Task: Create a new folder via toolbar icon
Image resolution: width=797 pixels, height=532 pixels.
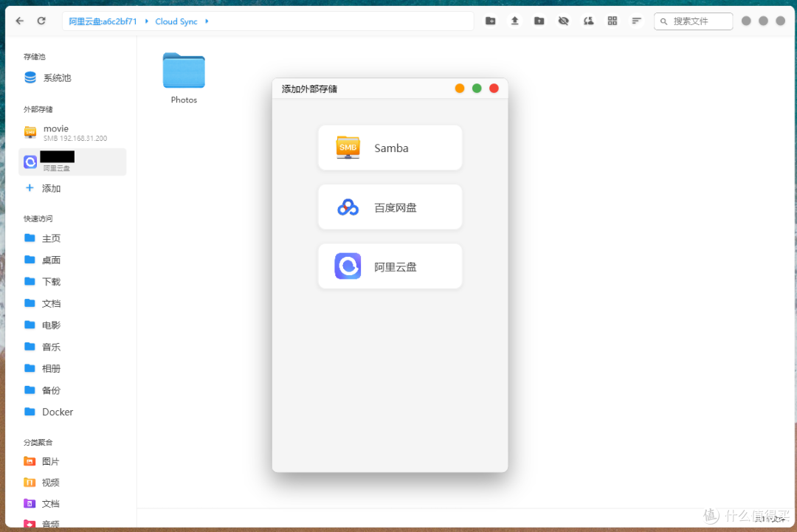Action: [x=491, y=21]
